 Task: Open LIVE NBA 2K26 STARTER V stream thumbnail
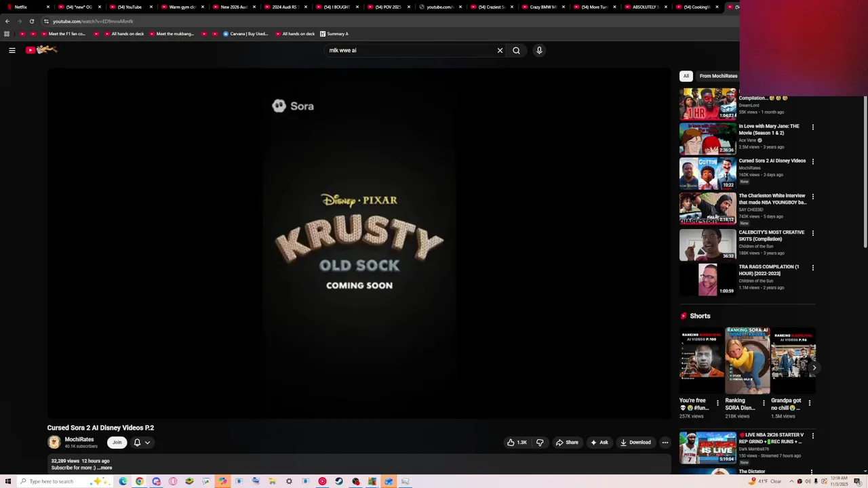tap(707, 447)
